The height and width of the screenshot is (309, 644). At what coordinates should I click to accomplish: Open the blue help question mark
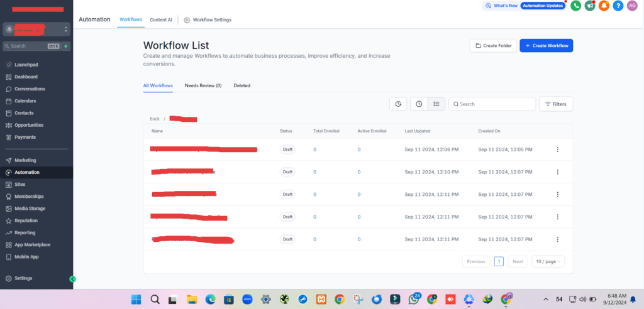618,6
